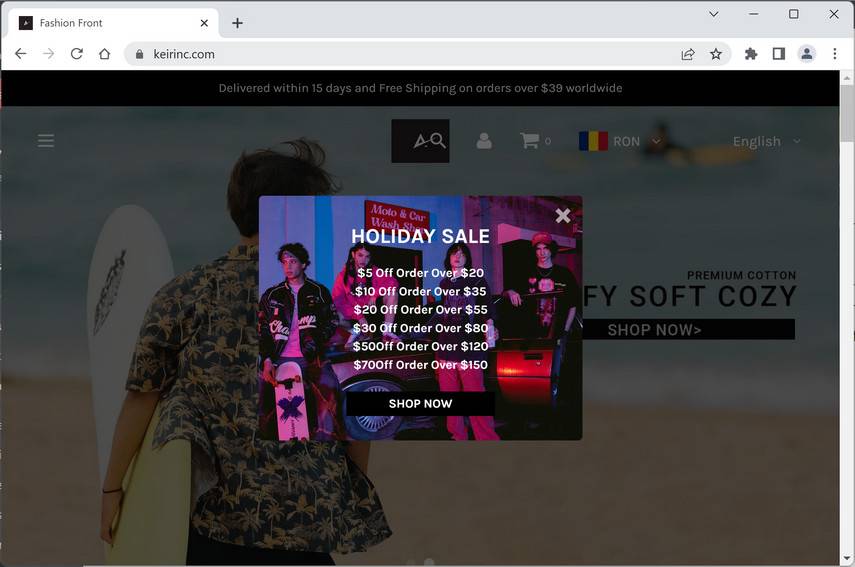Click the SHOP NOW button in popup
855x567 pixels.
pos(420,403)
